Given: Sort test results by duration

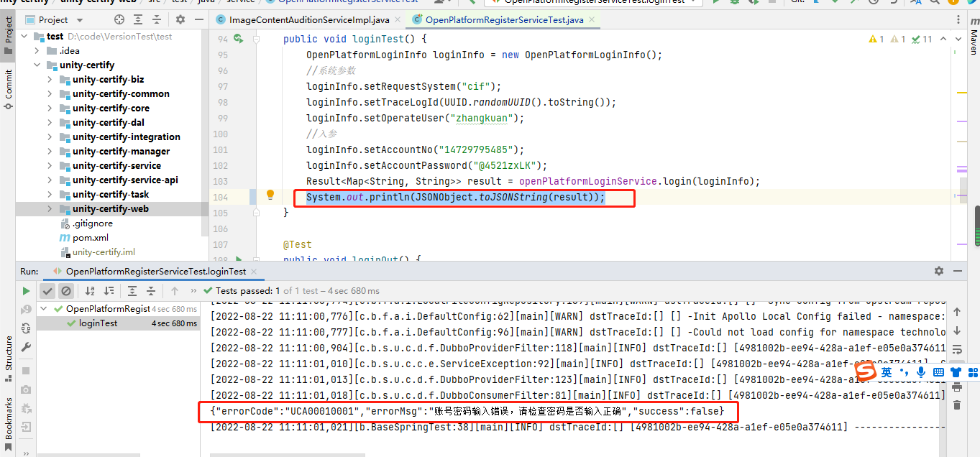Looking at the screenshot, I should coord(110,291).
